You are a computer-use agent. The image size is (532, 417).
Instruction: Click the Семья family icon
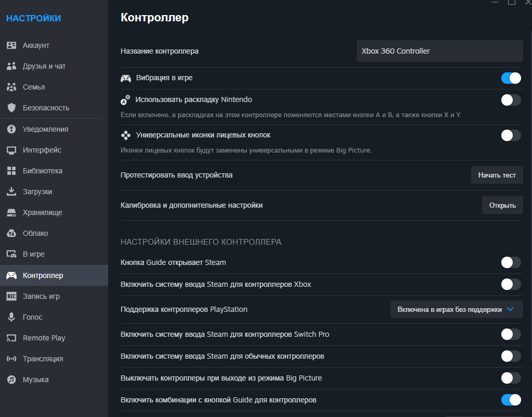click(11, 87)
